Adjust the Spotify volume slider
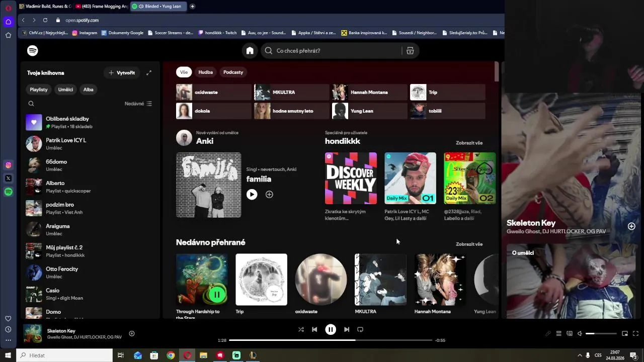Image resolution: width=644 pixels, height=362 pixels. pos(601,333)
